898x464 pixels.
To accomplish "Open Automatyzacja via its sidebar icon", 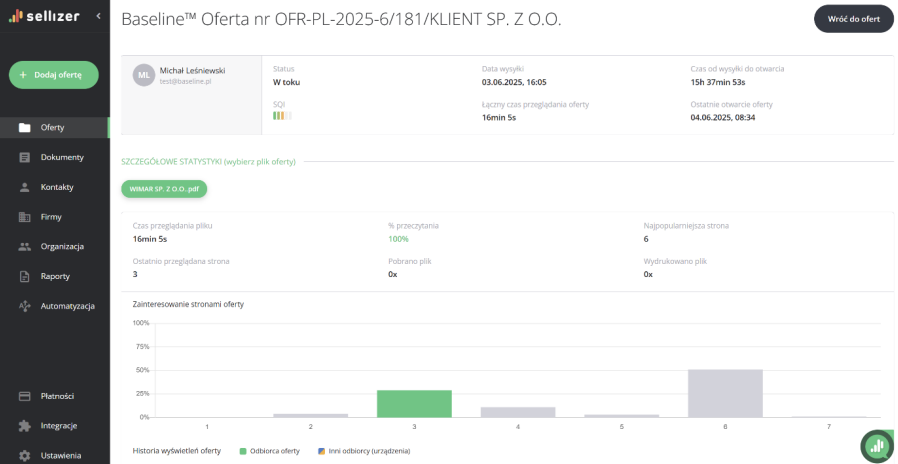I will point(25,306).
